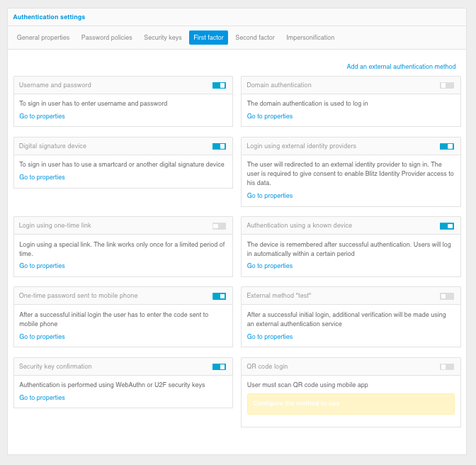
Task: Toggle One-time password sent to mobile phone
Action: pos(219,296)
